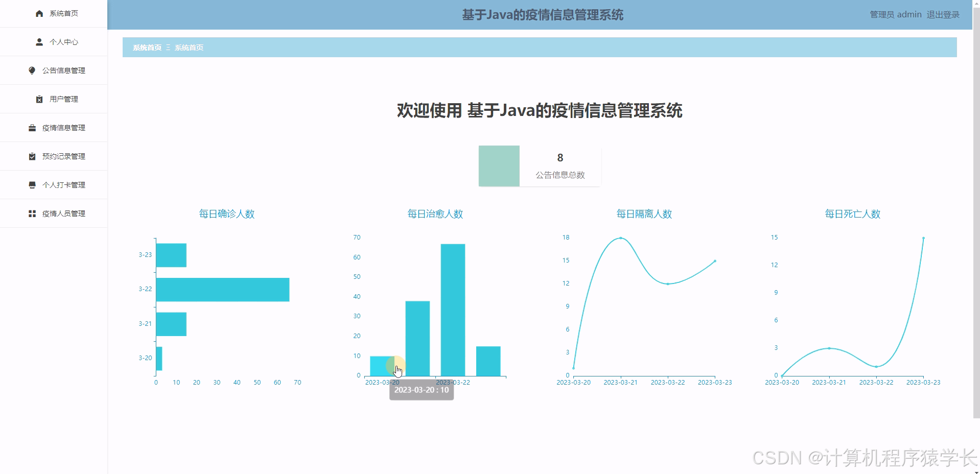This screenshot has height=474, width=980.
Task: Click the 管理员 admin user label
Action: click(x=896, y=15)
